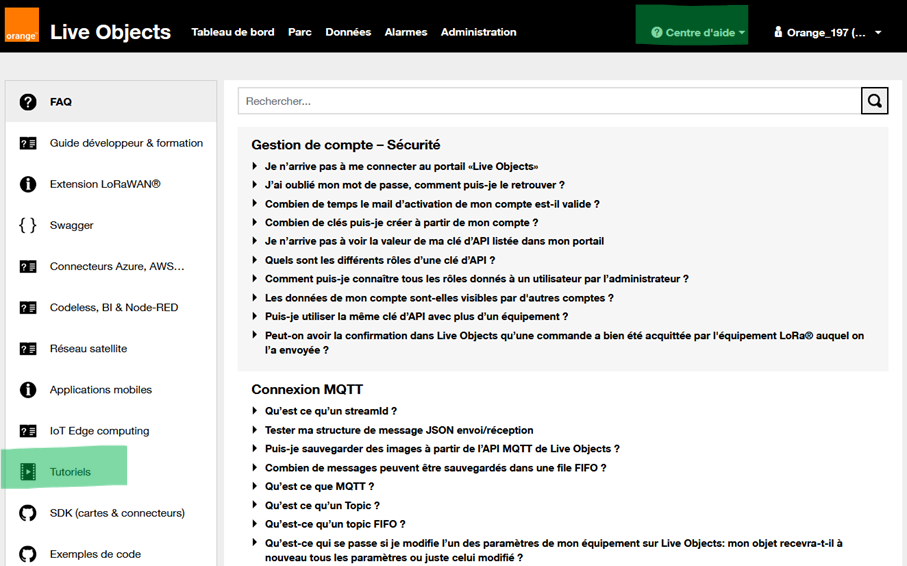
Task: Click the SDK GitHub icon
Action: (x=28, y=513)
